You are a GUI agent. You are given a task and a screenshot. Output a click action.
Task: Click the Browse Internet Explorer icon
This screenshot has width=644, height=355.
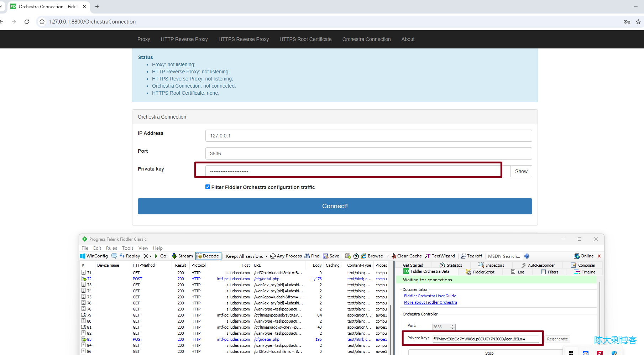coord(364,256)
